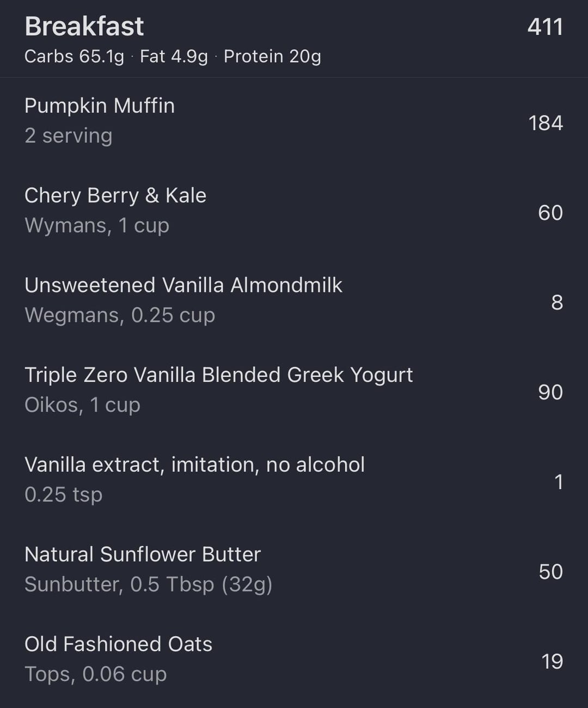Click the 60 calories value
Image resolution: width=588 pixels, height=708 pixels.
550,212
